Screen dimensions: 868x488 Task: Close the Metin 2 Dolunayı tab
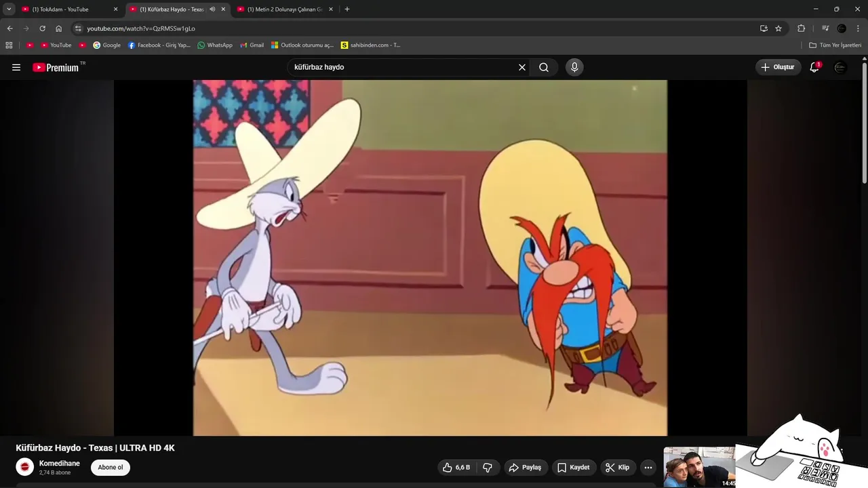(331, 9)
